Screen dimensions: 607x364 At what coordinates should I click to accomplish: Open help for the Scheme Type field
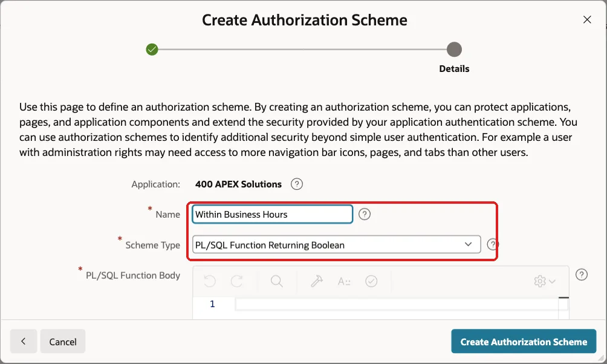(492, 244)
